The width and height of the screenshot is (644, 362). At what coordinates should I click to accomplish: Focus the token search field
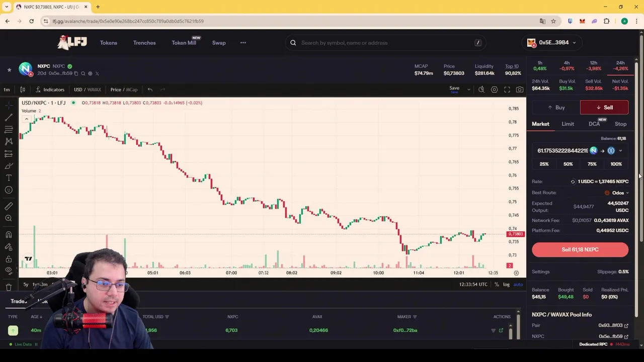(385, 43)
